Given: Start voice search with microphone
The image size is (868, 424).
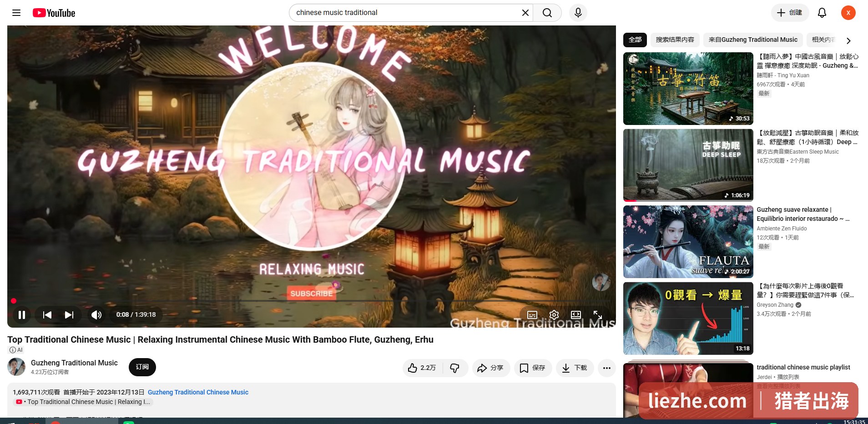Looking at the screenshot, I should click(x=578, y=13).
